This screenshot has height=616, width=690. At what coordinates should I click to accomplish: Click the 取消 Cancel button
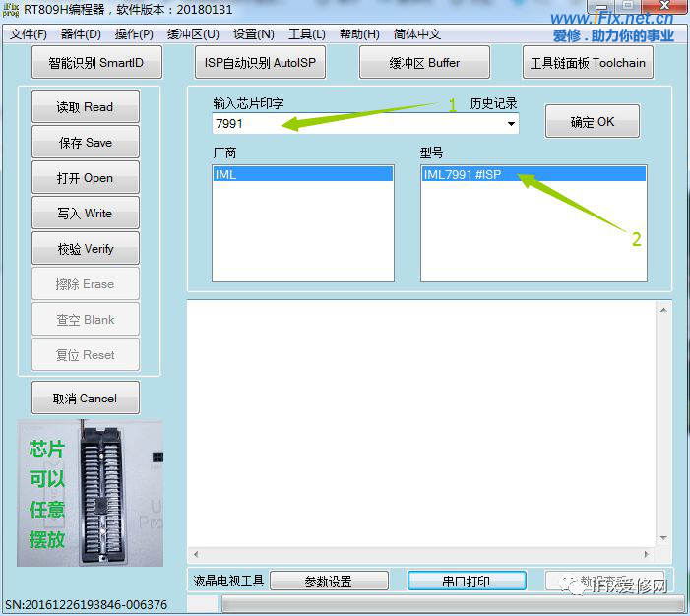(x=86, y=399)
